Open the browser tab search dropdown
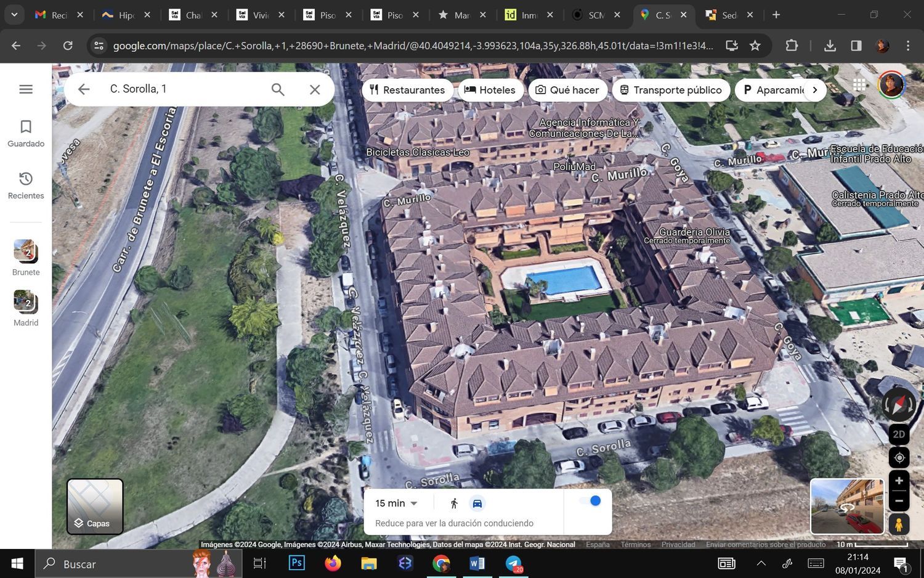Screen dimensions: 924x578 [14, 15]
